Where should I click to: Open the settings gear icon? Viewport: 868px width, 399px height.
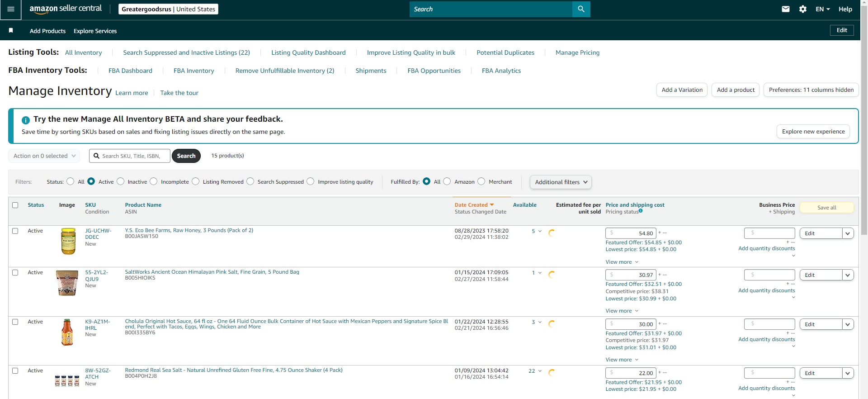coord(803,9)
